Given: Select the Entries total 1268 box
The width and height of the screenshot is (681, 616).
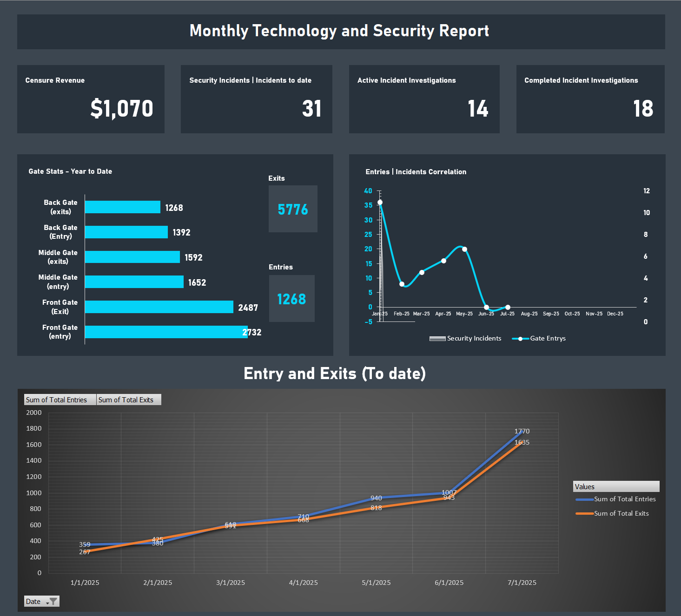Looking at the screenshot, I should click(292, 299).
